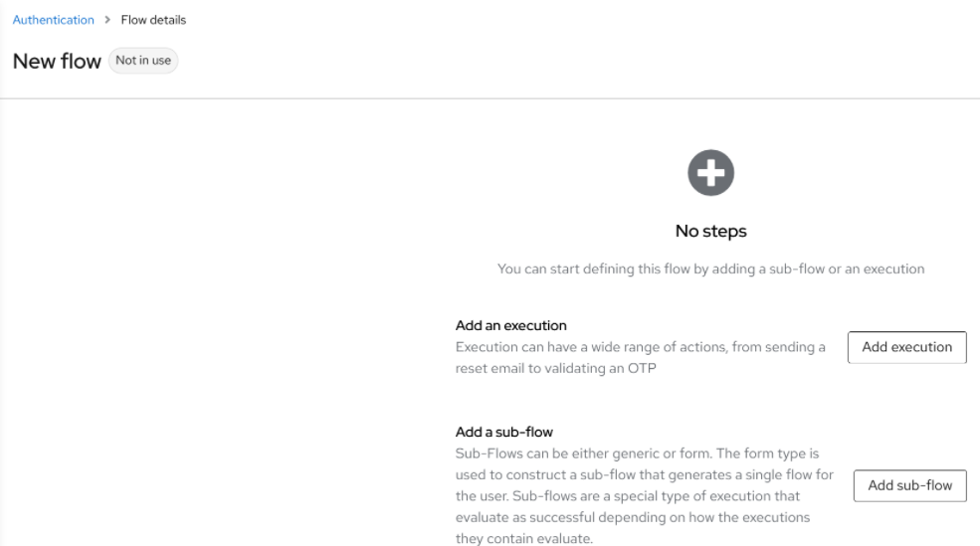Select the Flow details breadcrumb item
980x546 pixels.
pyautogui.click(x=153, y=20)
